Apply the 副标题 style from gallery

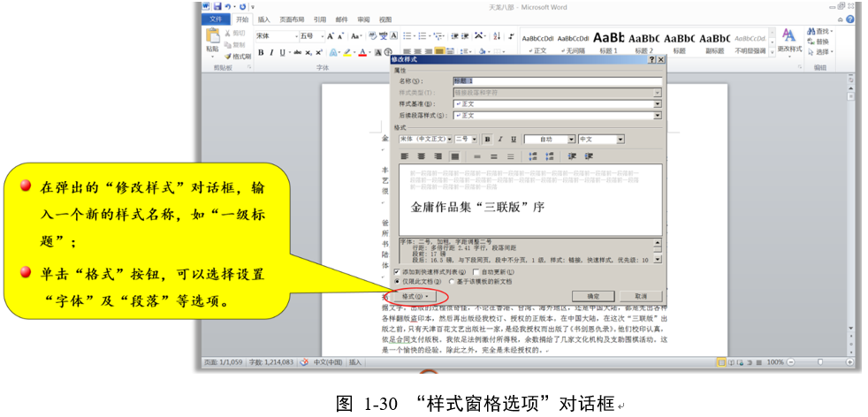(x=715, y=42)
